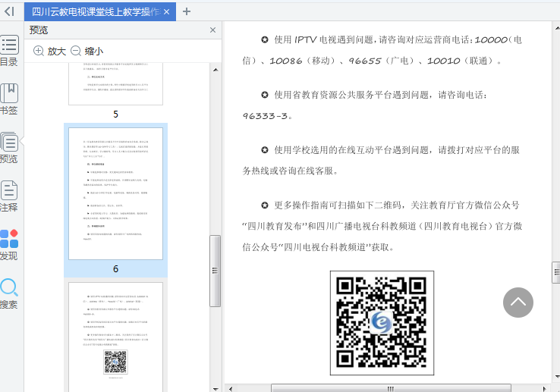
Task: Click the thumbnail panel vertical scrollbar handle
Action: 215,271
